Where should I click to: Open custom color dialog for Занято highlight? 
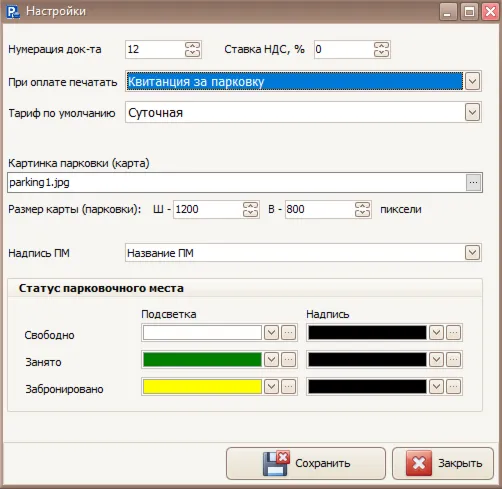289,360
